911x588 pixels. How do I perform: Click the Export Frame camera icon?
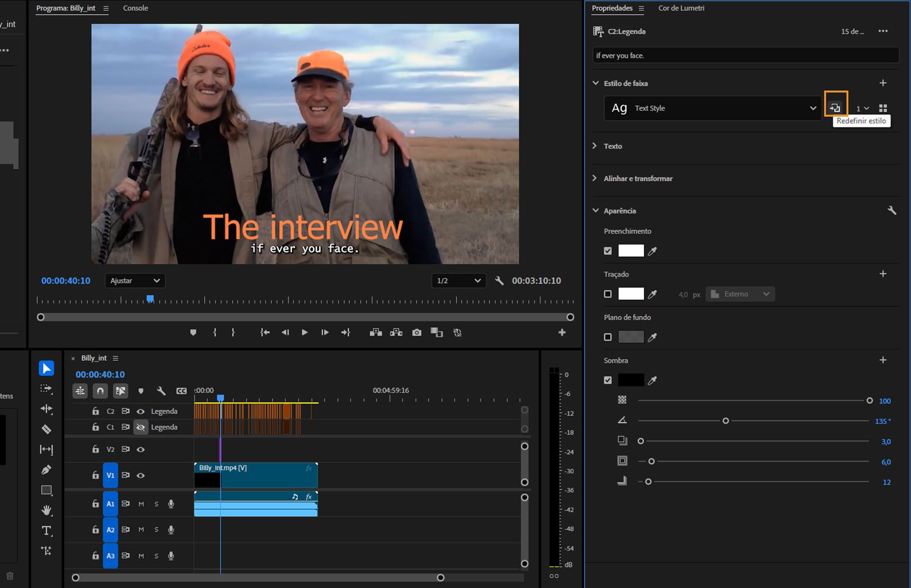coord(417,333)
